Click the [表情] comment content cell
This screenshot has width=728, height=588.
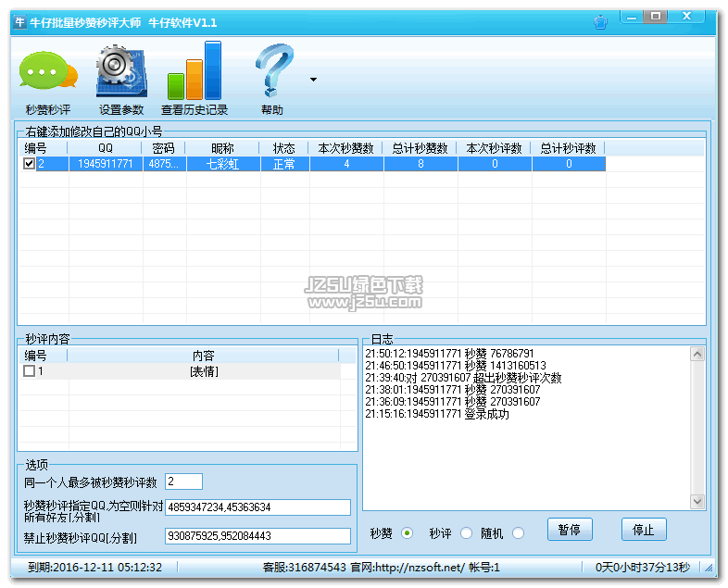point(205,371)
